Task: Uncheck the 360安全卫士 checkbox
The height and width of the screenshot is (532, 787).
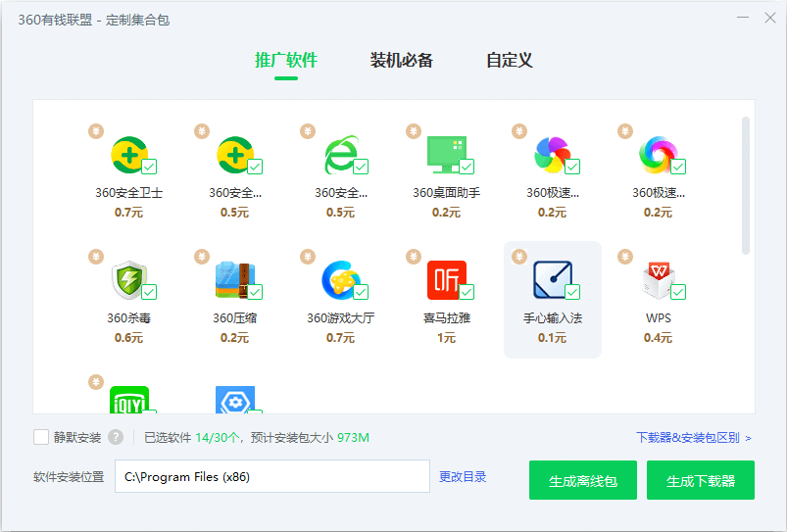Action: [149, 167]
